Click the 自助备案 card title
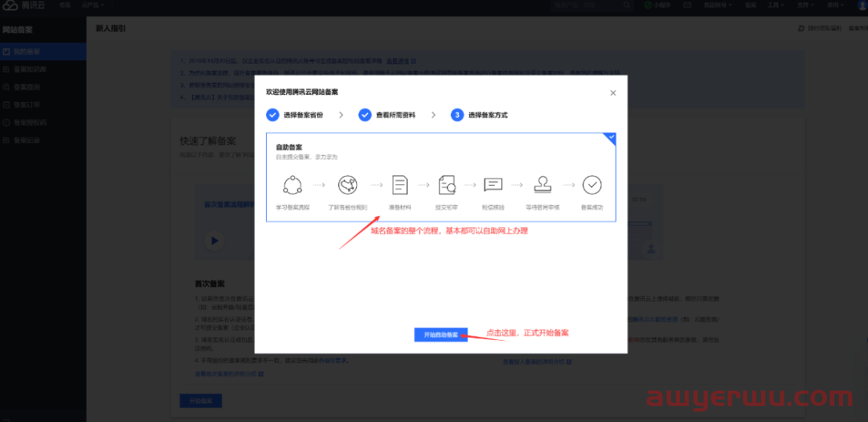Screen dimensions: 868x422 289,147
